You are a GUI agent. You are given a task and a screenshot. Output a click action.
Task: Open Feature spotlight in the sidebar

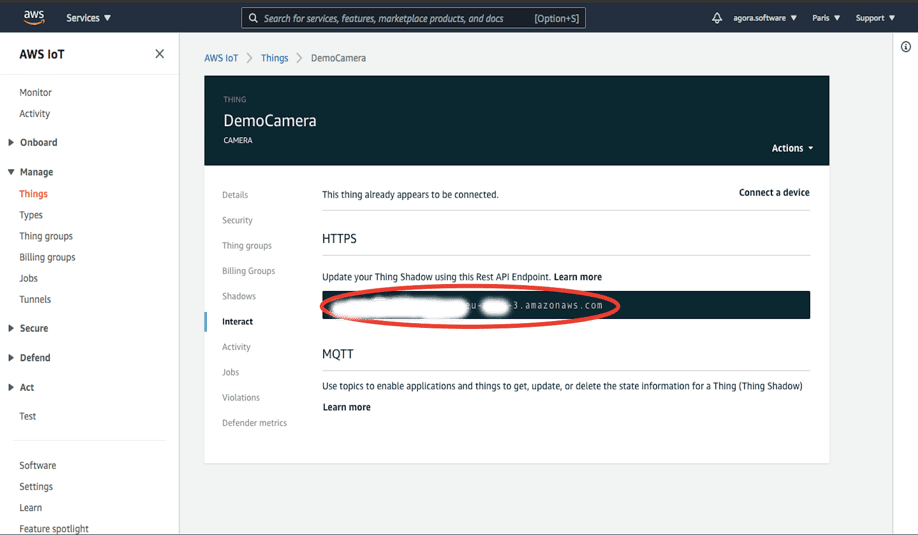[54, 529]
